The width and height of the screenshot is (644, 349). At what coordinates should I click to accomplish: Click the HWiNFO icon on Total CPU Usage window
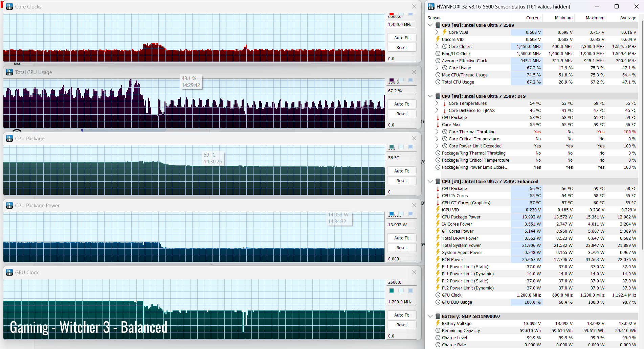tap(9, 72)
